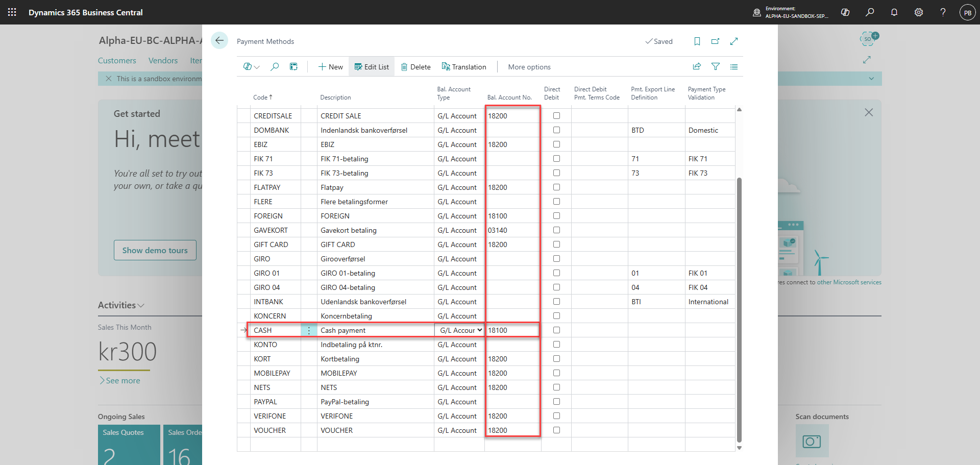Open Bal. Account Type dropdown for CASH
This screenshot has height=465, width=980.
coord(459,330)
